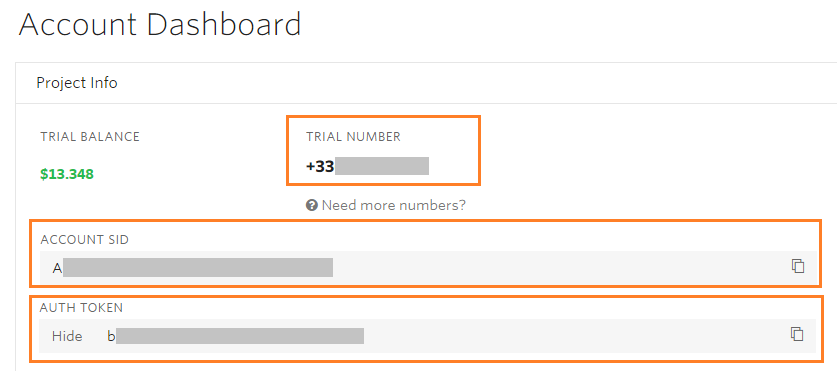Open the "Need more numbers?" link
Viewport: 837px width, 371px height.
point(393,205)
